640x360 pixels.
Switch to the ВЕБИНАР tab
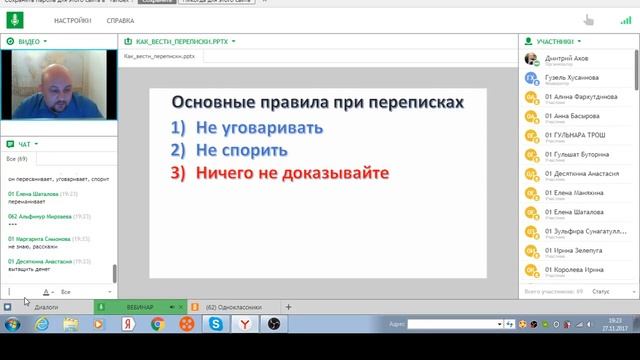(140, 307)
